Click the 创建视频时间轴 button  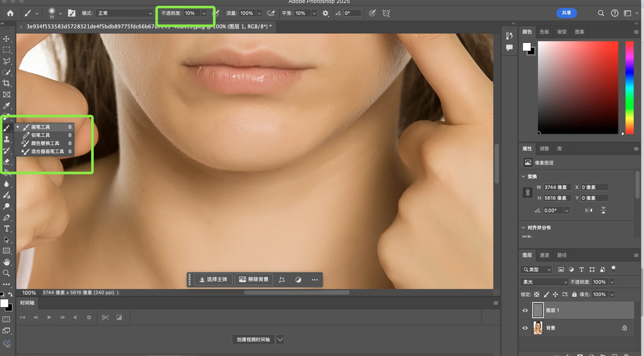coord(253,339)
